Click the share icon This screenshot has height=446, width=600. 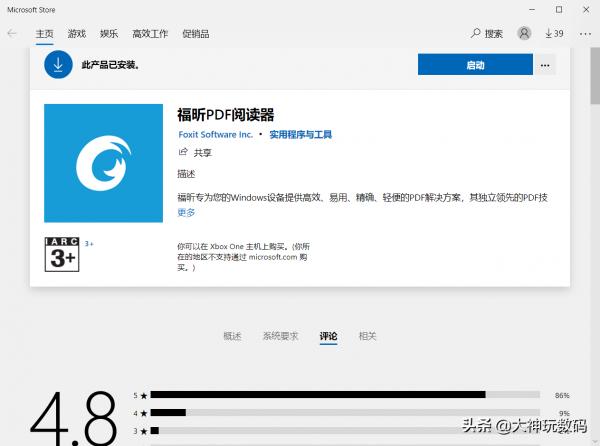[183, 152]
